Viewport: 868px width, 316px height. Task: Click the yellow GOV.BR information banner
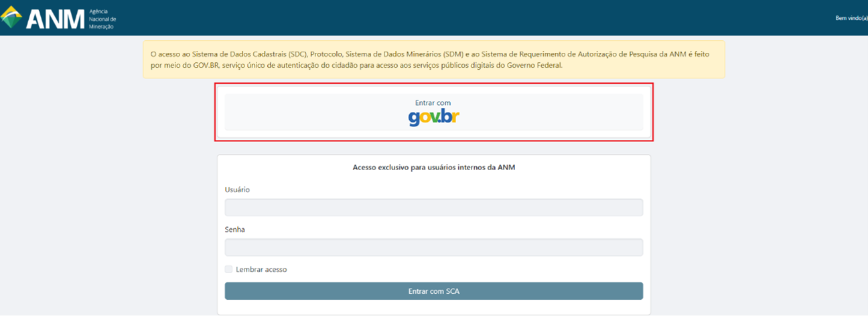pyautogui.click(x=433, y=60)
